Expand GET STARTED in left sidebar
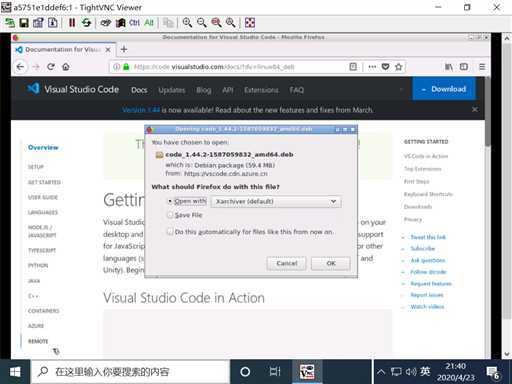This screenshot has height=384, width=512. point(44,182)
